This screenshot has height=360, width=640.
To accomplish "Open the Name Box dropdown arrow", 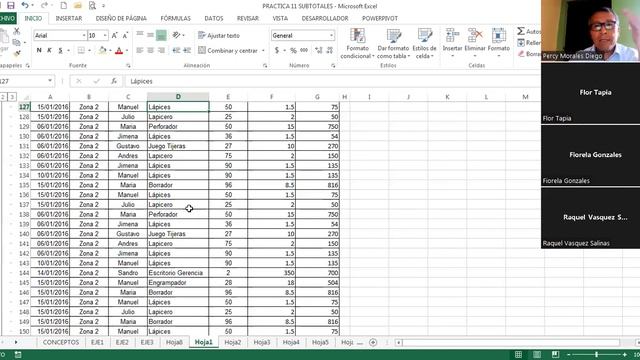I will click(x=50, y=81).
